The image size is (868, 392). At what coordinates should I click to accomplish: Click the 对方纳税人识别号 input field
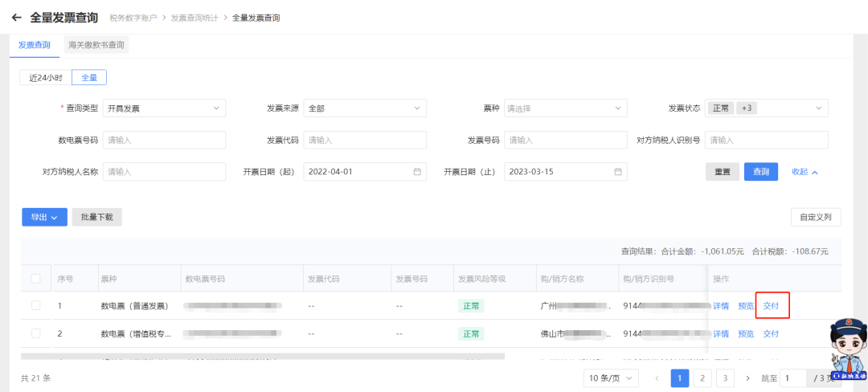click(767, 140)
